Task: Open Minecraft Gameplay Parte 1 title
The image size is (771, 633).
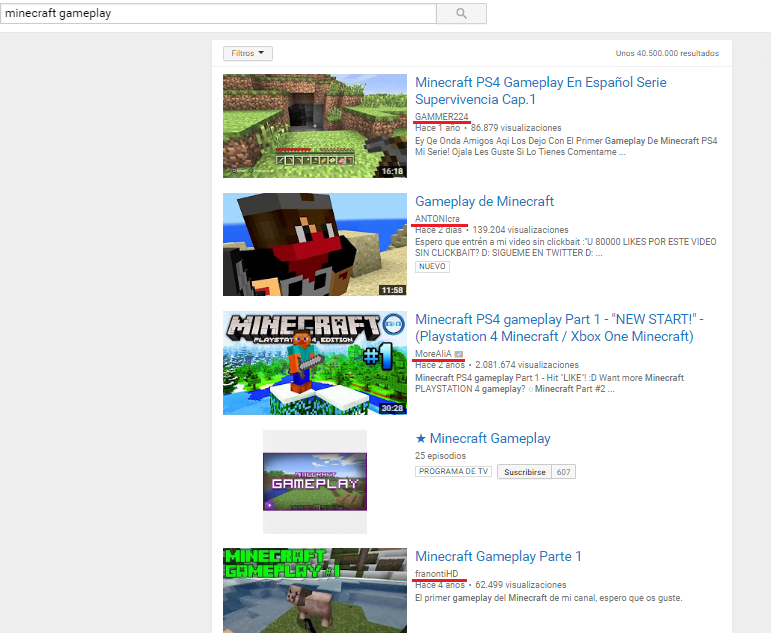Action: pyautogui.click(x=498, y=556)
